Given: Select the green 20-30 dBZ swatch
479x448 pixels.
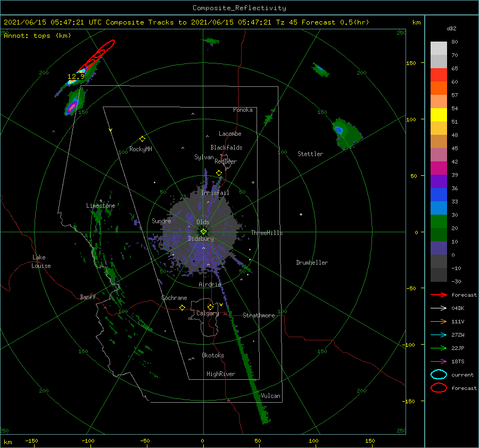Looking at the screenshot, I should pyautogui.click(x=439, y=221).
